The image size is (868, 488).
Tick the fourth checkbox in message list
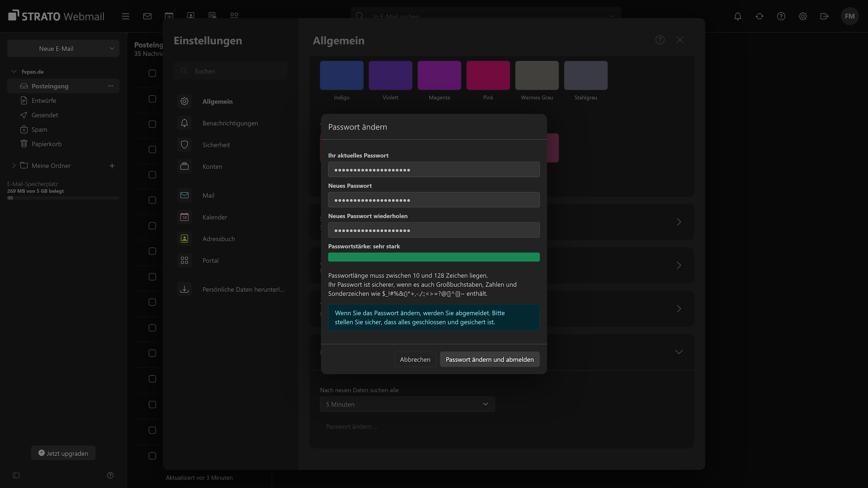(152, 149)
